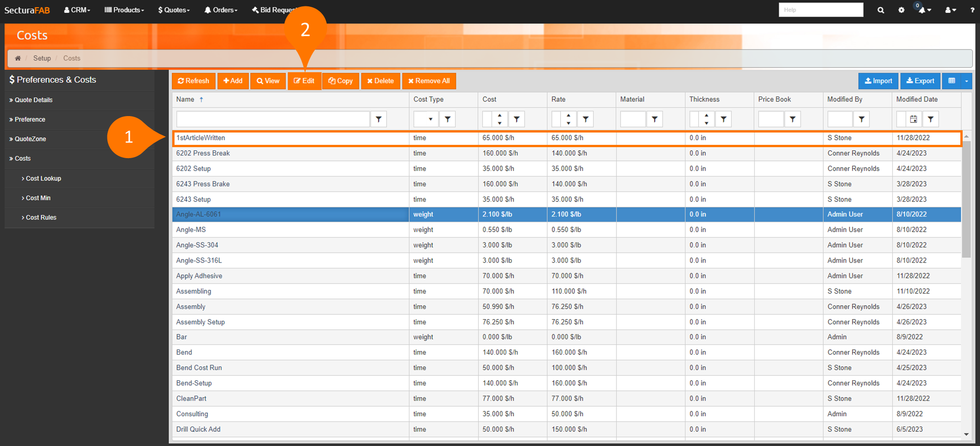Open the settings gear icon

tap(901, 10)
